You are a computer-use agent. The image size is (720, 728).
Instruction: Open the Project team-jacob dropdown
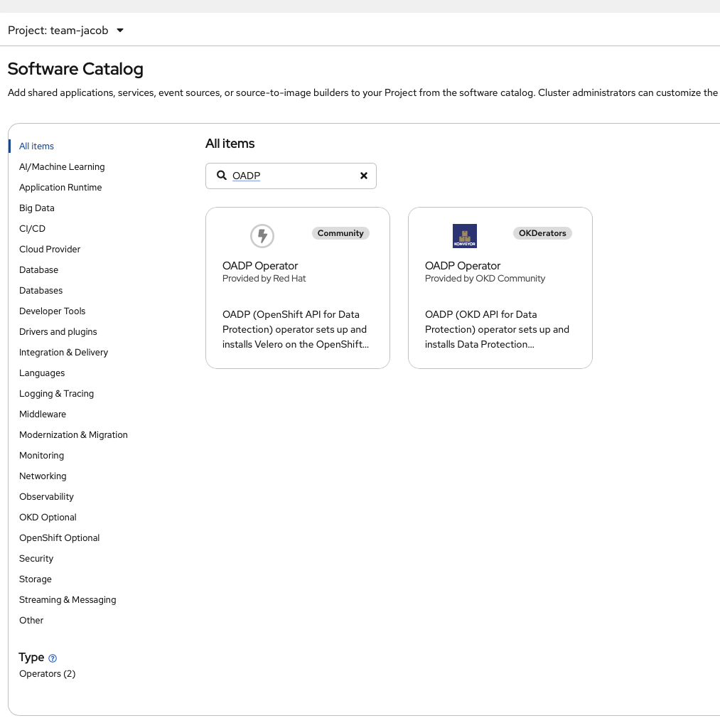coord(66,31)
